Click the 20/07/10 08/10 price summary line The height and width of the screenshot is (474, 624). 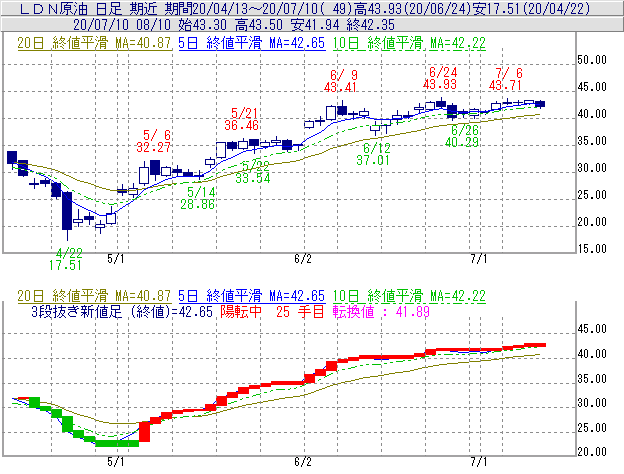[x=234, y=25]
